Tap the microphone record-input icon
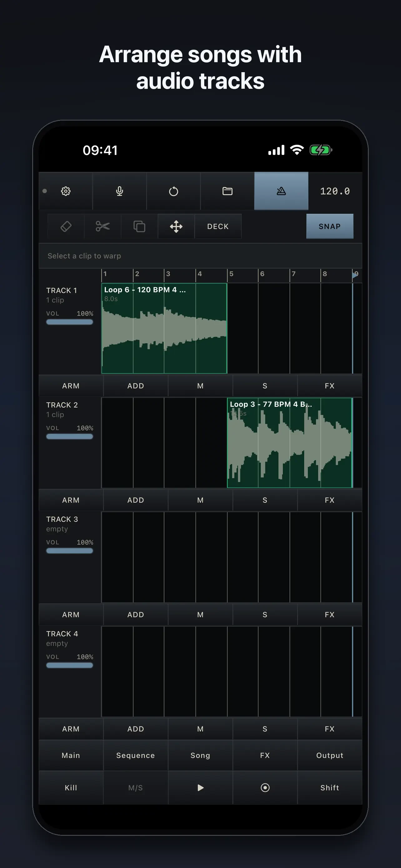The height and width of the screenshot is (868, 401). pos(120,191)
